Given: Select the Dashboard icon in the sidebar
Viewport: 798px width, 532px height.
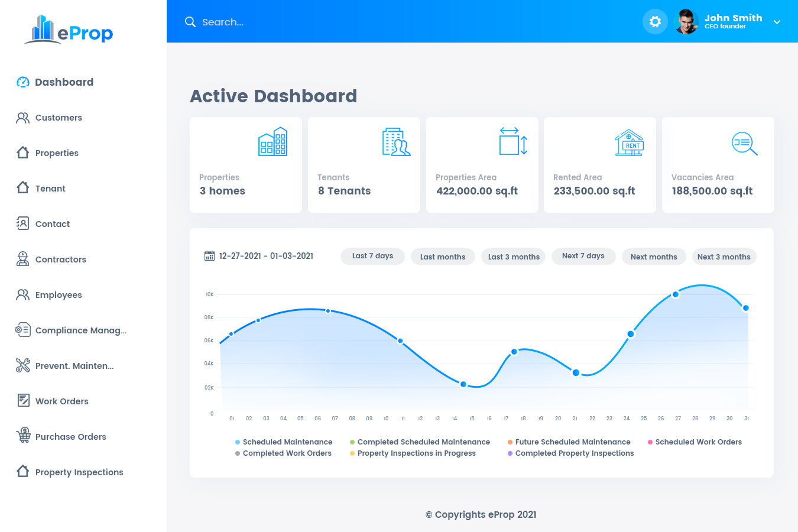Looking at the screenshot, I should click(22, 82).
